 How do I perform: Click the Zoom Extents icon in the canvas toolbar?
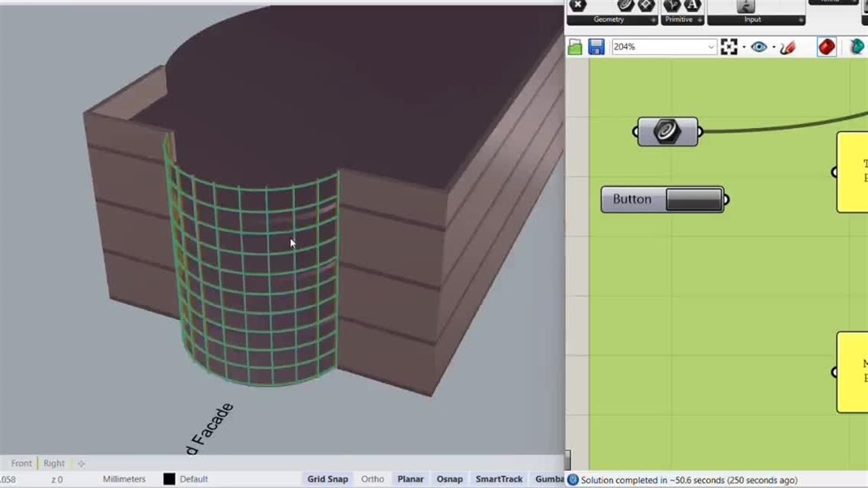[x=729, y=47]
